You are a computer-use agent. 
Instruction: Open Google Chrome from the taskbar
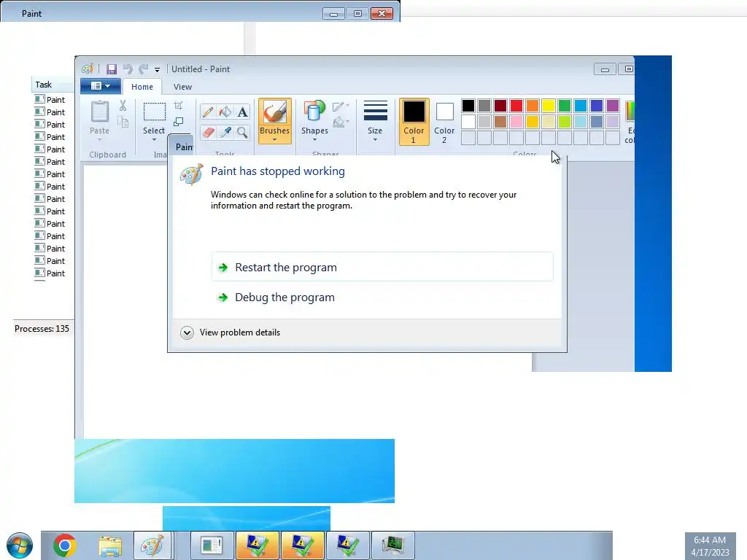65,545
